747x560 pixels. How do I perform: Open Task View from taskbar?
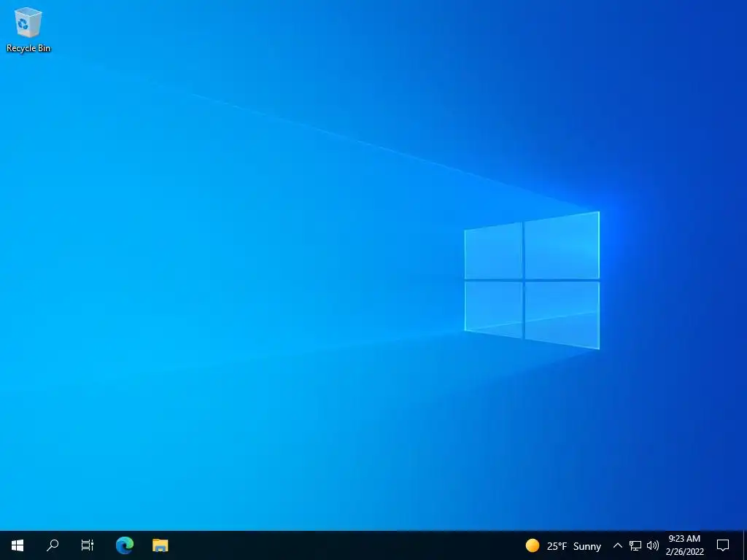[x=88, y=545]
